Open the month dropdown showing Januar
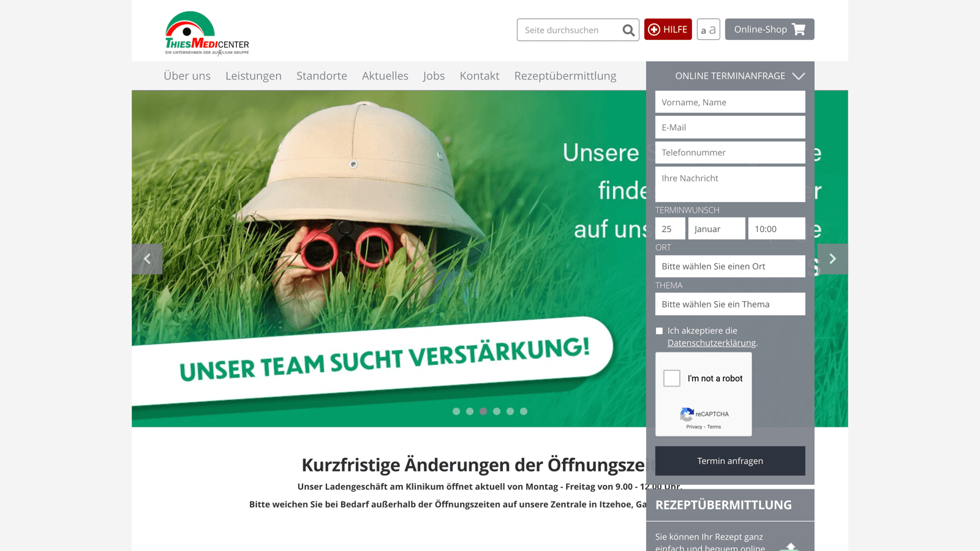 point(716,229)
